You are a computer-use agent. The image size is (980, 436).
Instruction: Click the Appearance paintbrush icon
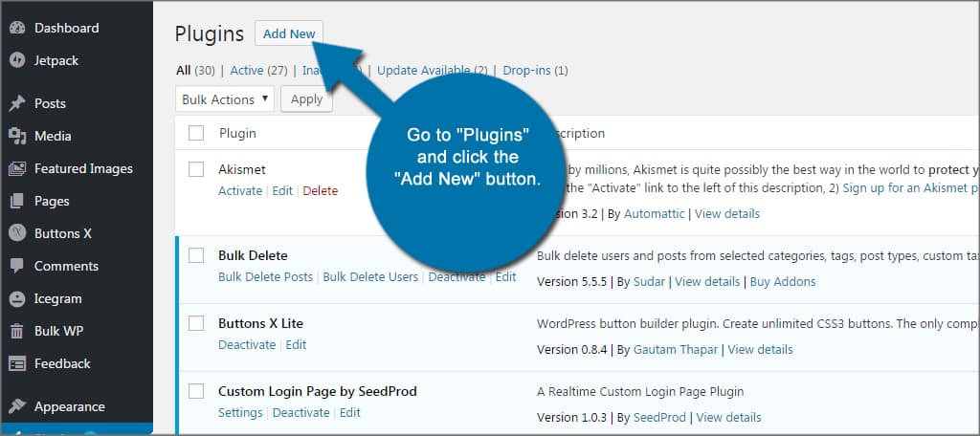tap(17, 406)
